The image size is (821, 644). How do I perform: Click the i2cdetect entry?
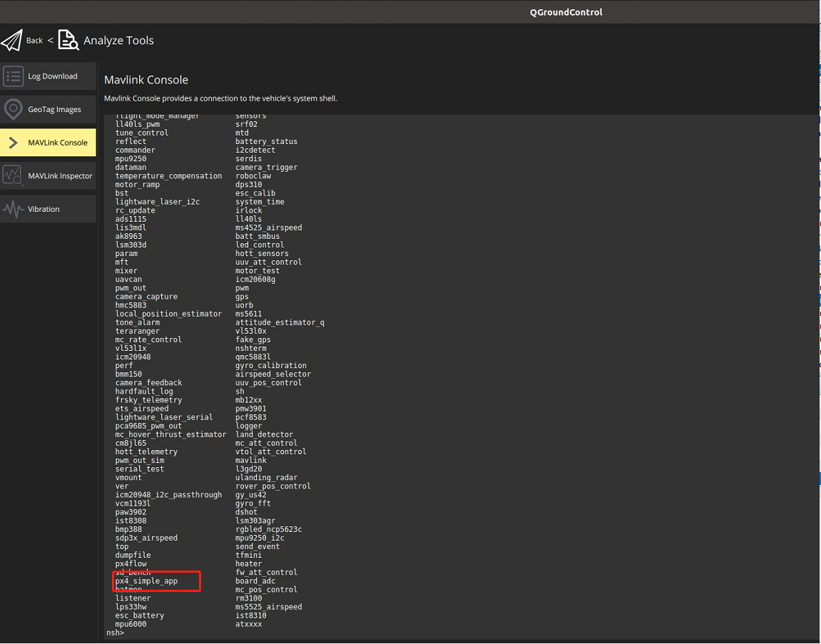(255, 150)
